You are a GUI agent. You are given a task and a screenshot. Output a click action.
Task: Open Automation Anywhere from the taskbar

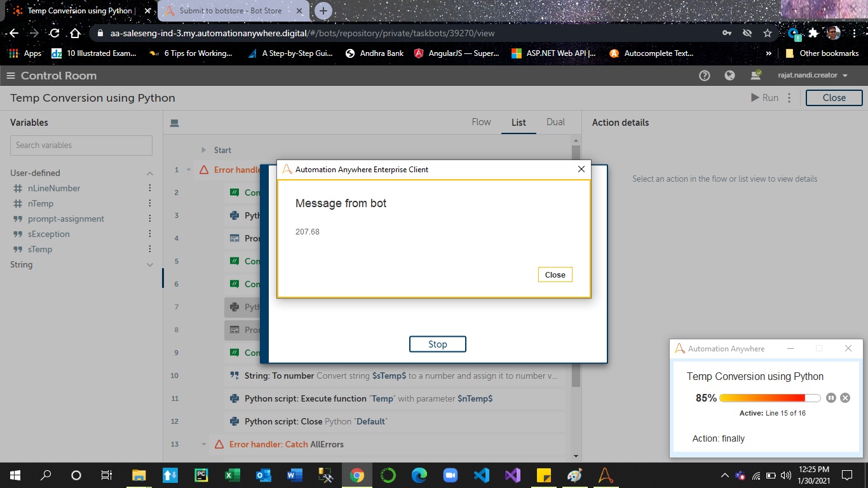(x=606, y=475)
